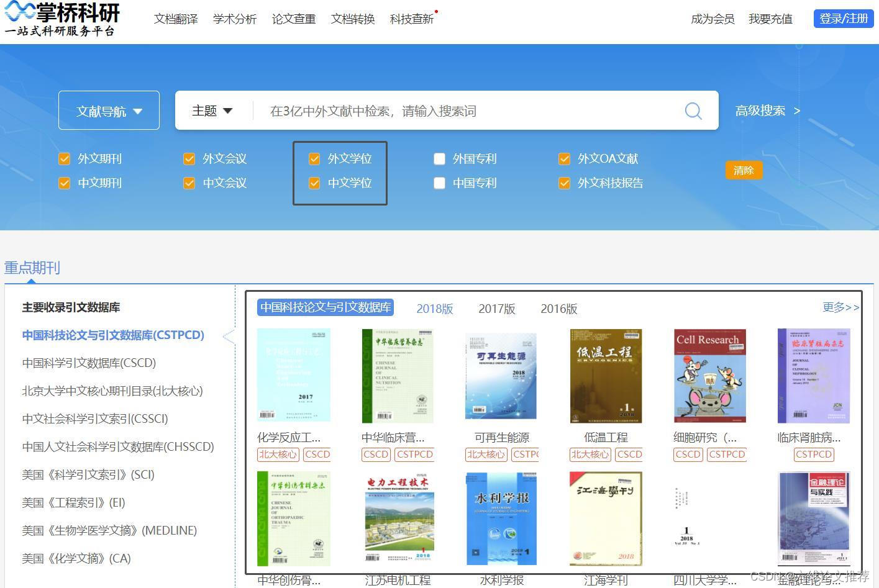The height and width of the screenshot is (588, 879).
Task: Toggle the 中文会议 checkbox
Action: [189, 183]
